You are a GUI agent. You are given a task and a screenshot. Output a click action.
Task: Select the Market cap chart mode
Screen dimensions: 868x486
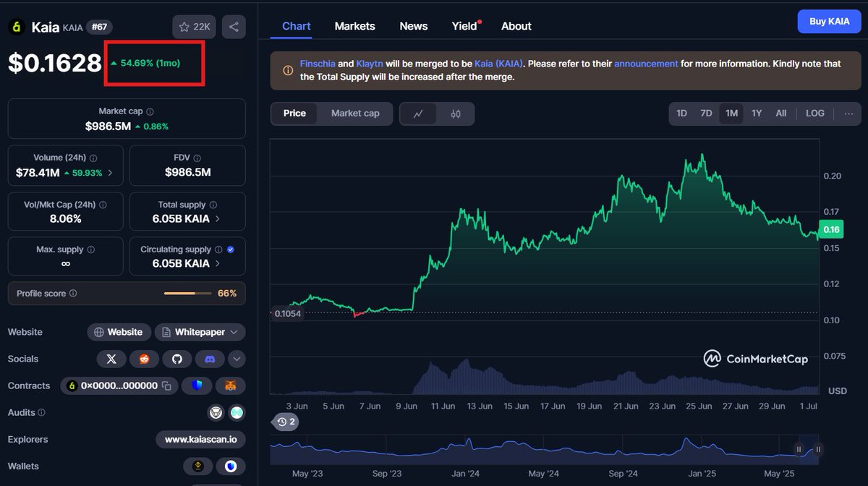[355, 114]
